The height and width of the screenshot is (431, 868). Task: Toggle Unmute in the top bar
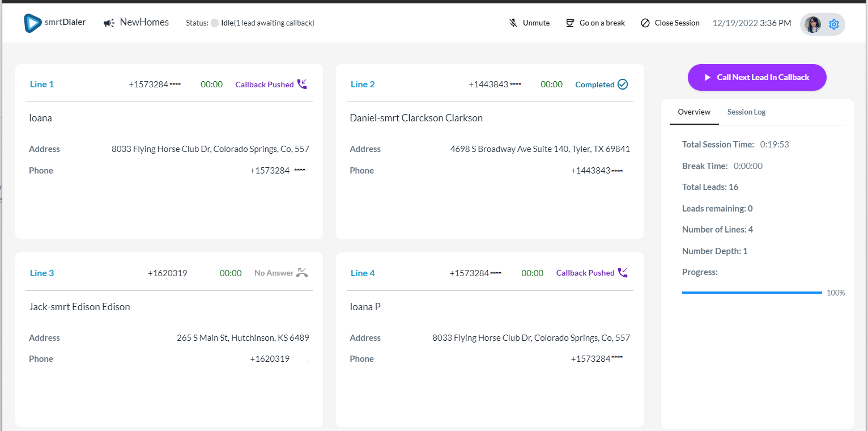536,23
